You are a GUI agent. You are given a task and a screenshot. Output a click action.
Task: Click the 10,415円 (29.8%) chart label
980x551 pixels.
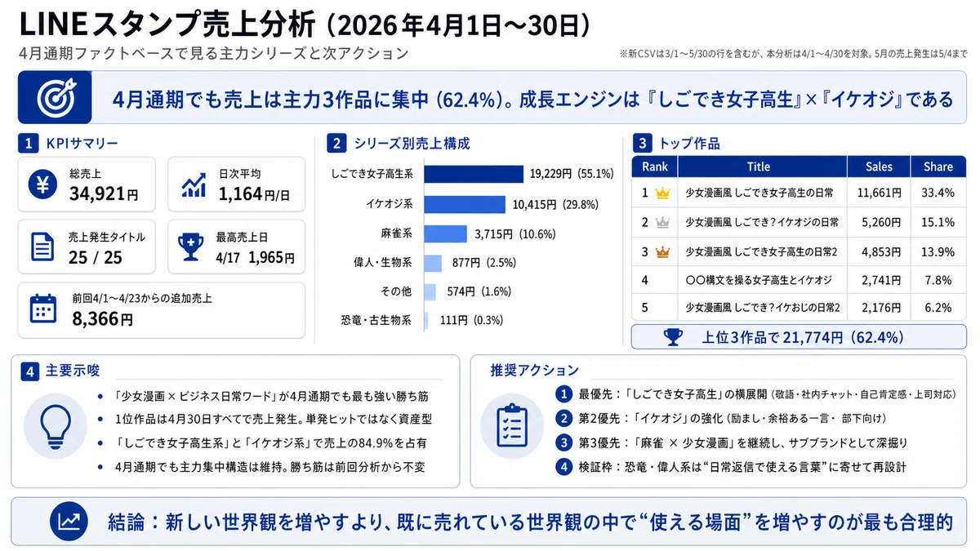coord(555,204)
